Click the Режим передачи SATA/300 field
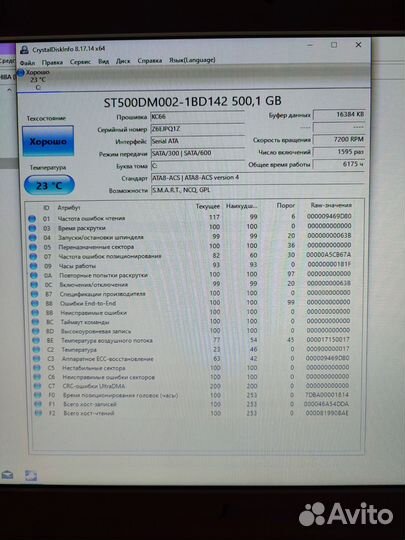Image resolution: width=405 pixels, height=540 pixels. point(197,153)
